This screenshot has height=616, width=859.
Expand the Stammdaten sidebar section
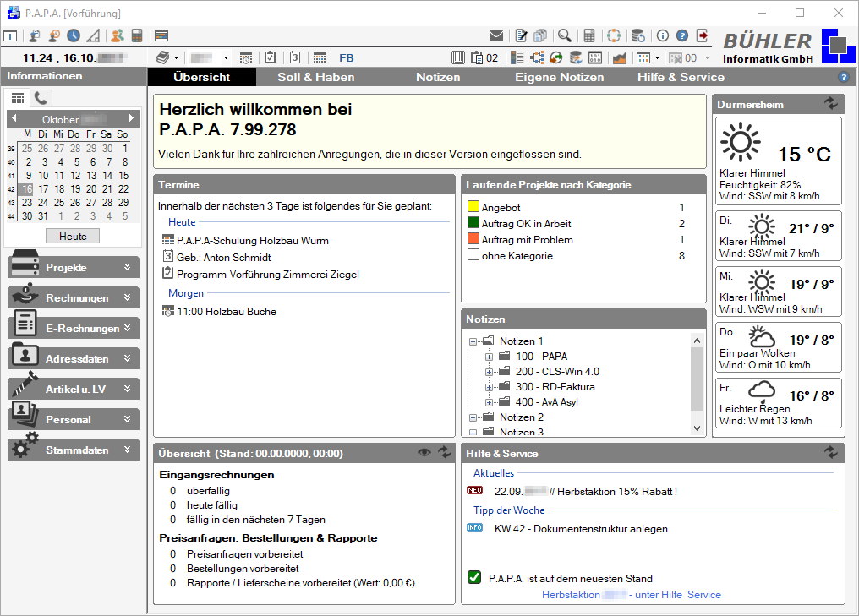(x=74, y=450)
